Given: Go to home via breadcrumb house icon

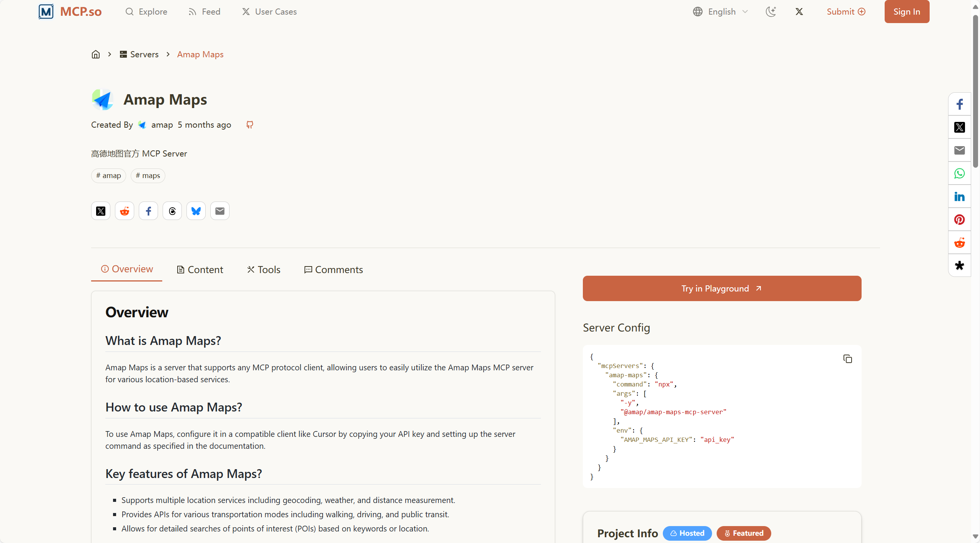Looking at the screenshot, I should pos(96,54).
